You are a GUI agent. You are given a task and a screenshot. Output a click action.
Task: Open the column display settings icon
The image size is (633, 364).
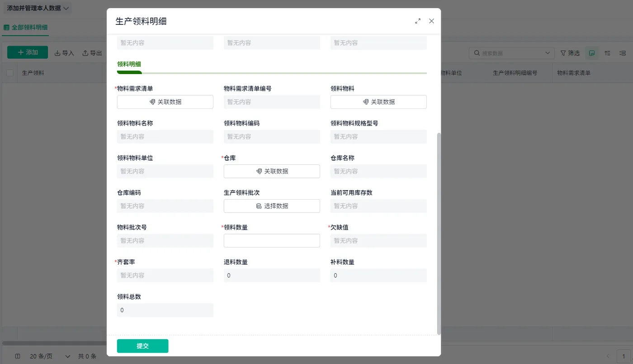click(x=622, y=53)
